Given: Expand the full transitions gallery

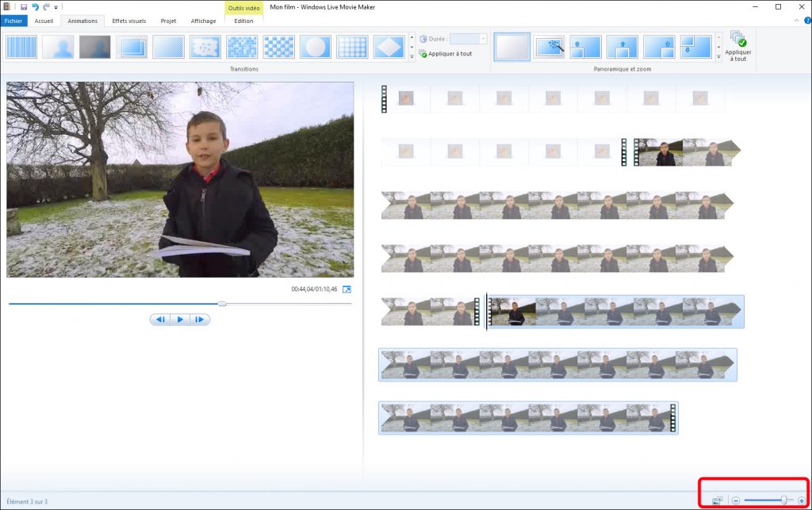Looking at the screenshot, I should 412,57.
